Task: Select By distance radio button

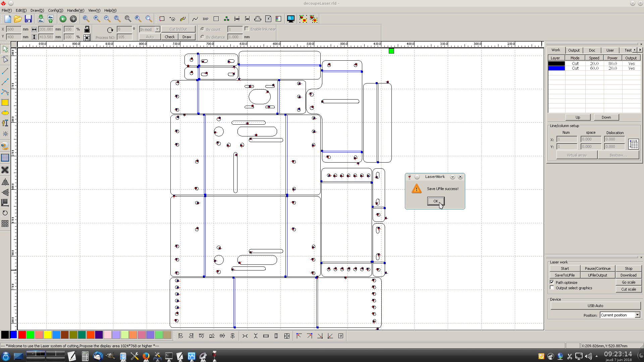Action: coord(203,37)
